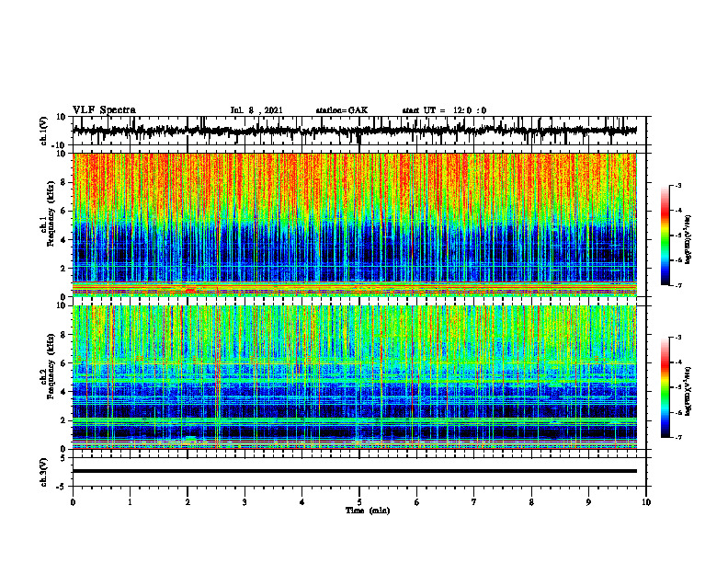Click the time axis tick label "1"

click(x=130, y=502)
